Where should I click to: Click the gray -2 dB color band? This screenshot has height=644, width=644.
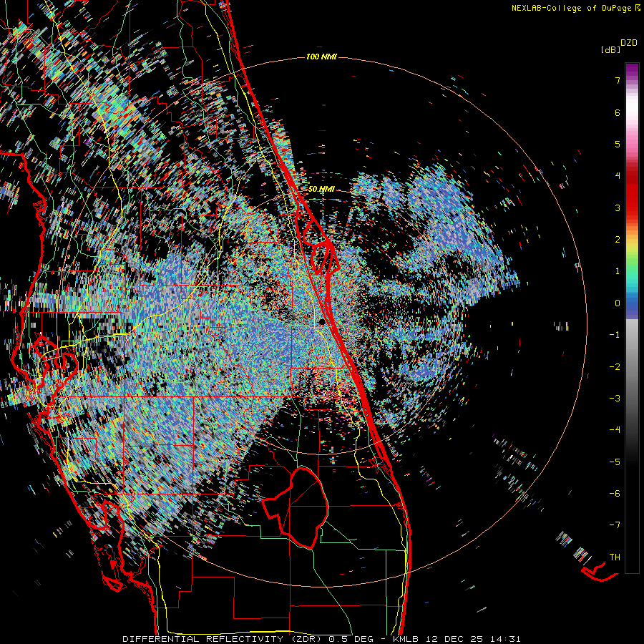(x=632, y=367)
